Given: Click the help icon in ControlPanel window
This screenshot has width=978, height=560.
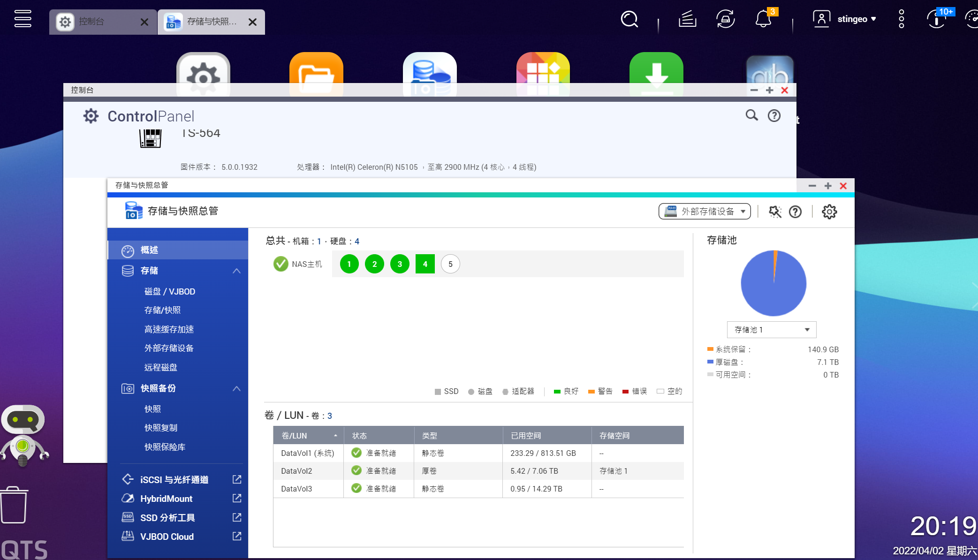Looking at the screenshot, I should 774,115.
